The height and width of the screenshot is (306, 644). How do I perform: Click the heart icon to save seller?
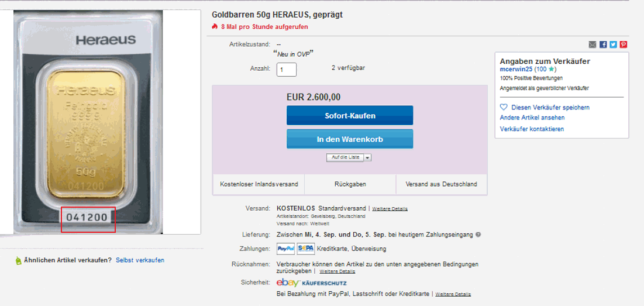(x=504, y=108)
